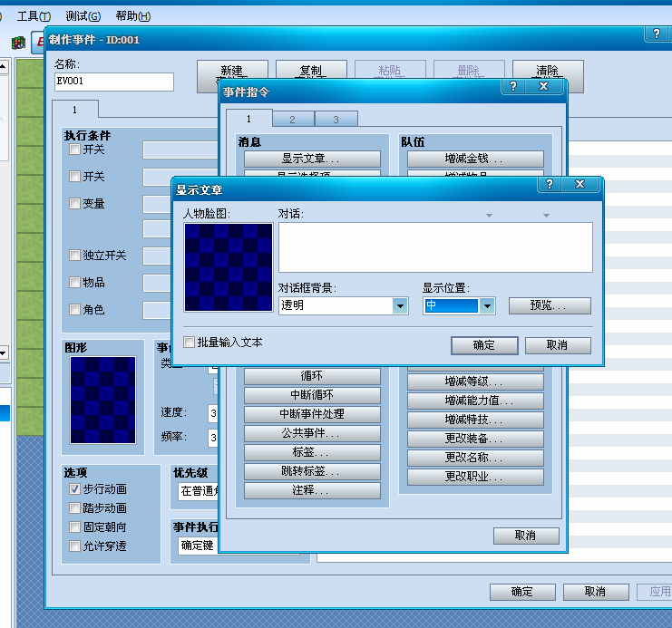672x628 pixels.
Task: Click the 名称 field containing EV001
Action: (114, 82)
